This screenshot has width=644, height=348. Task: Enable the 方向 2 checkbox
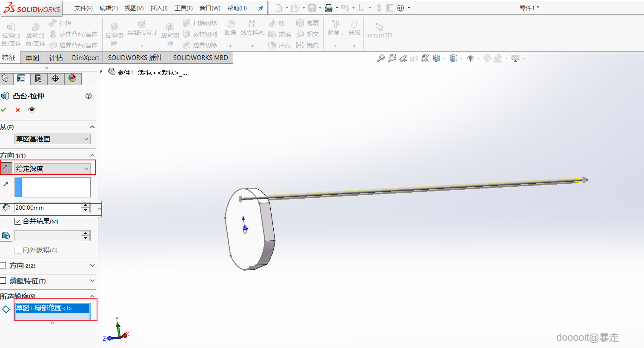click(x=3, y=265)
